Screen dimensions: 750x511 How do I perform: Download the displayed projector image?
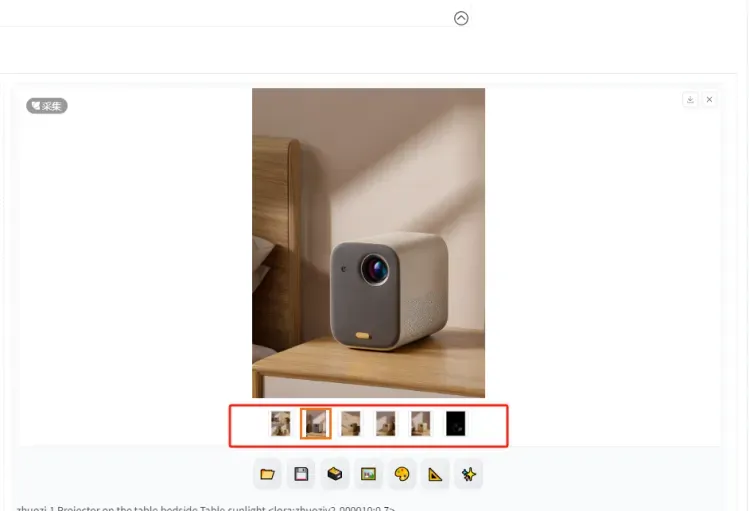(690, 100)
